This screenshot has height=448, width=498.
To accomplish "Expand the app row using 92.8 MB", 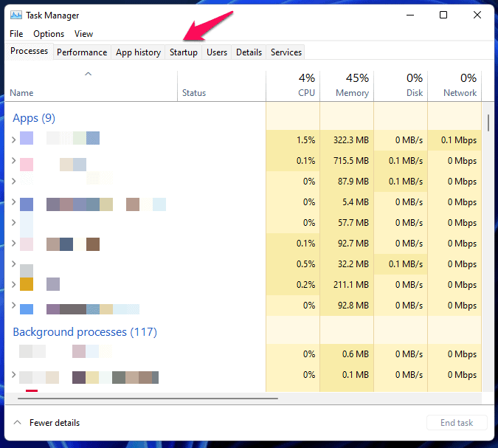I will 14,305.
